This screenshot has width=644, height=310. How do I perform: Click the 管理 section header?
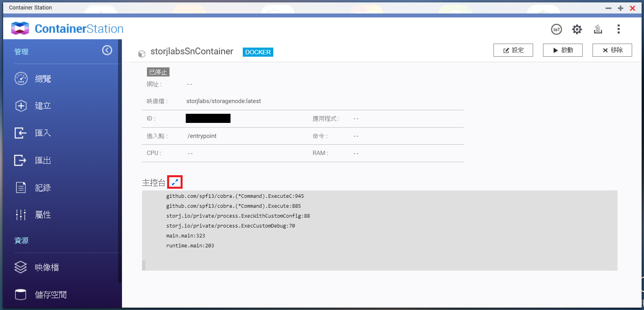[x=21, y=52]
